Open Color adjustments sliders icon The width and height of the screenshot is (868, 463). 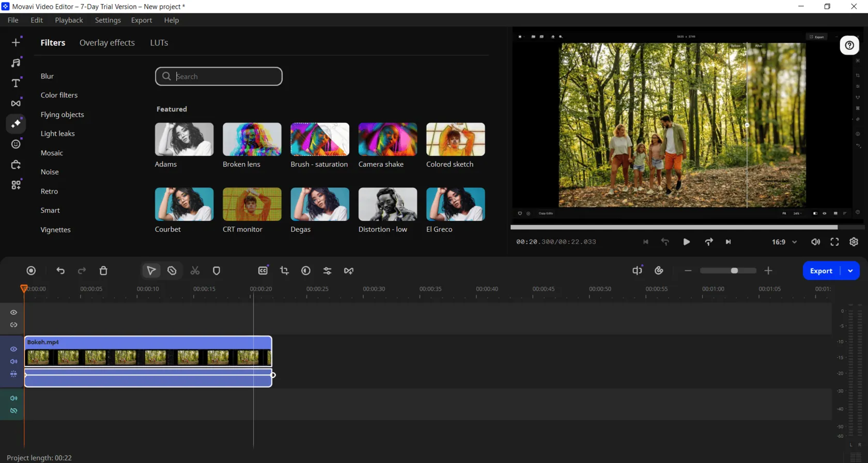[x=327, y=270]
